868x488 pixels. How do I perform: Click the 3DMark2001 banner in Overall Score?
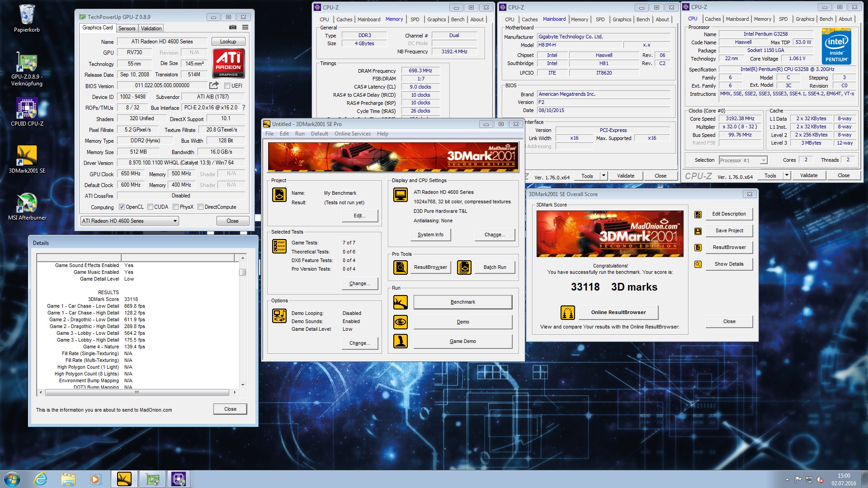(610, 234)
